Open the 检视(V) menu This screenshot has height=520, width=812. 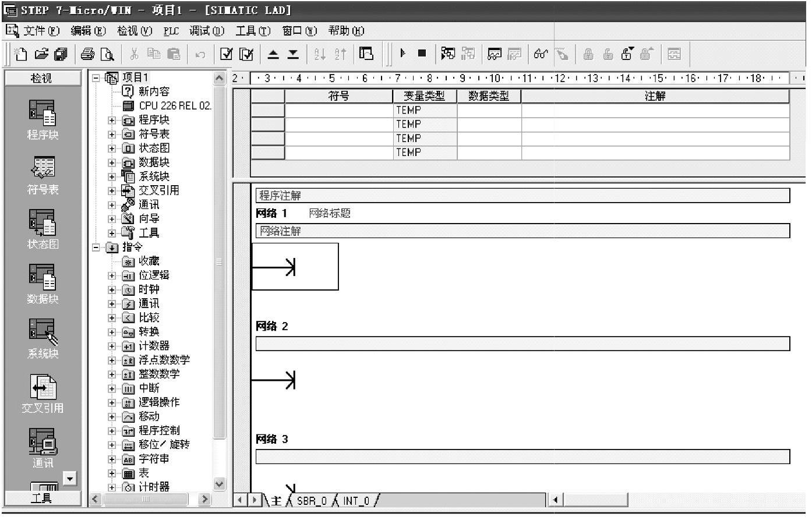point(135,31)
